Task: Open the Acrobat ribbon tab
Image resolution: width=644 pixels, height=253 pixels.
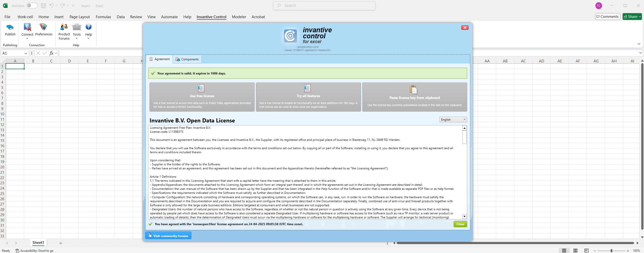Action: tap(258, 17)
